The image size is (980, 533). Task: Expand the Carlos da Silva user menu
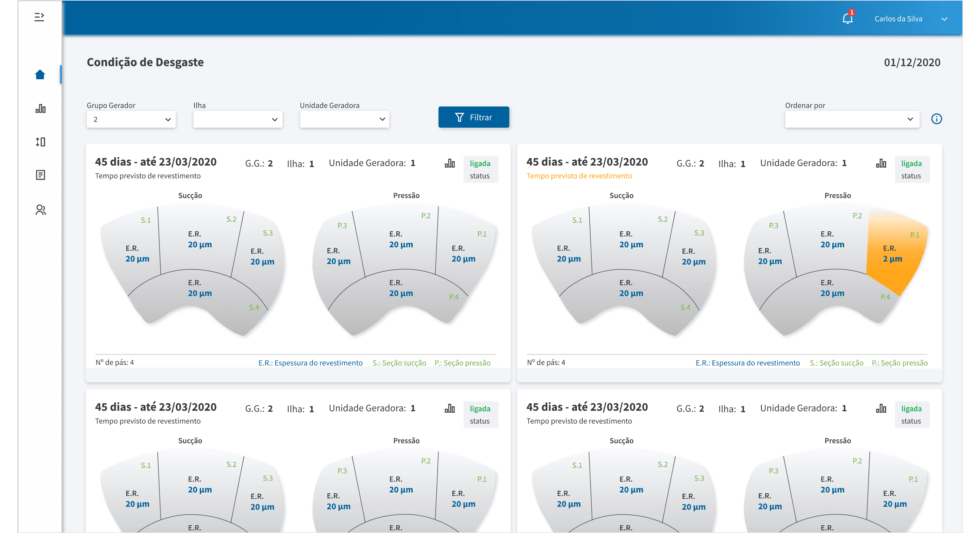pyautogui.click(x=944, y=19)
